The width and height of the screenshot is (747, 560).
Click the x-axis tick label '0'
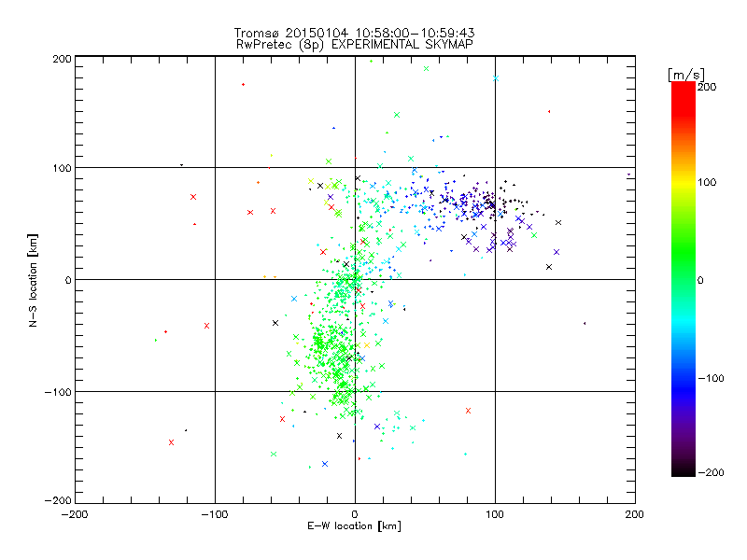(355, 514)
